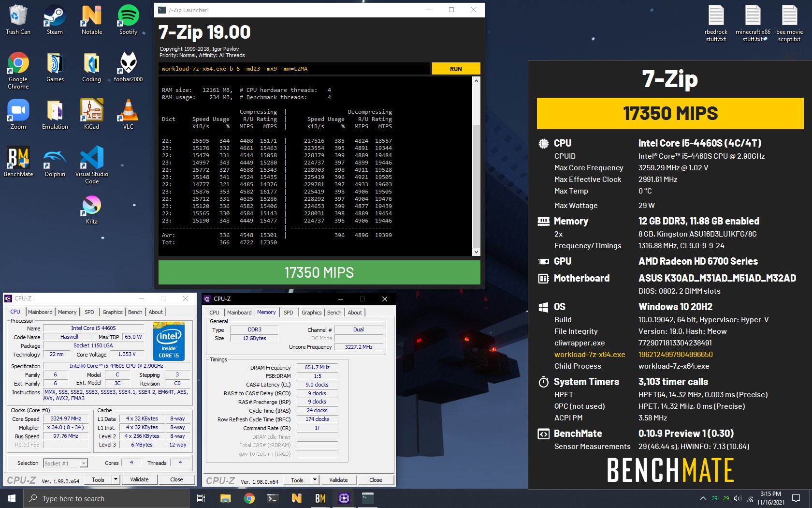This screenshot has width=812, height=508.
Task: Show hidden tray icons chevron
Action: (703, 498)
